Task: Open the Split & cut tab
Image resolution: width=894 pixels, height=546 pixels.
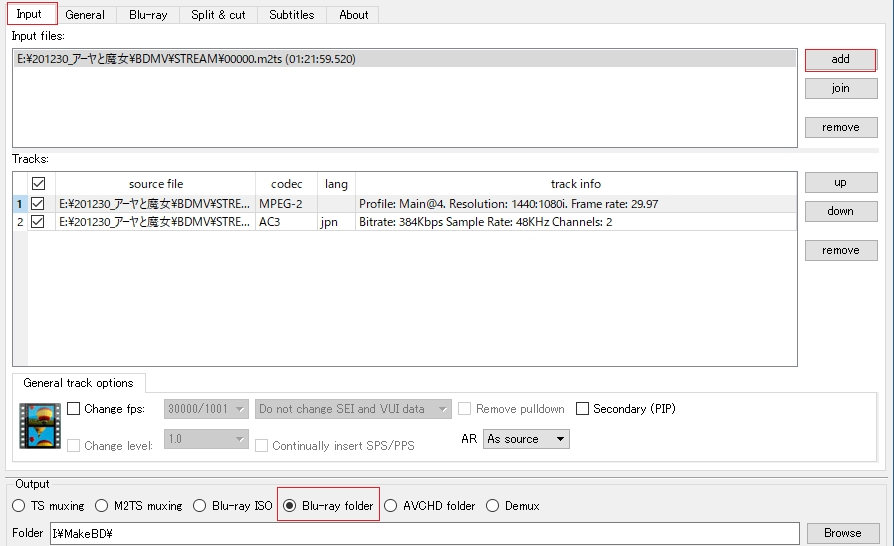Action: (218, 15)
